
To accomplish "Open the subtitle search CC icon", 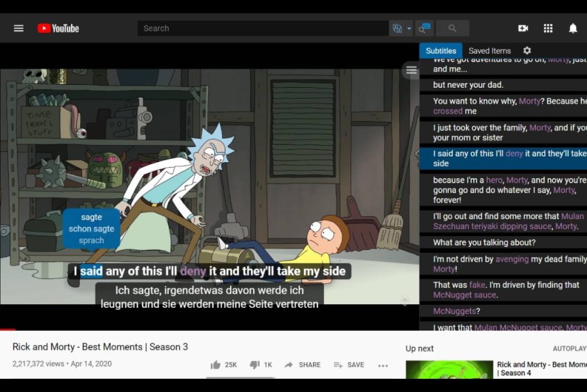I will (424, 28).
